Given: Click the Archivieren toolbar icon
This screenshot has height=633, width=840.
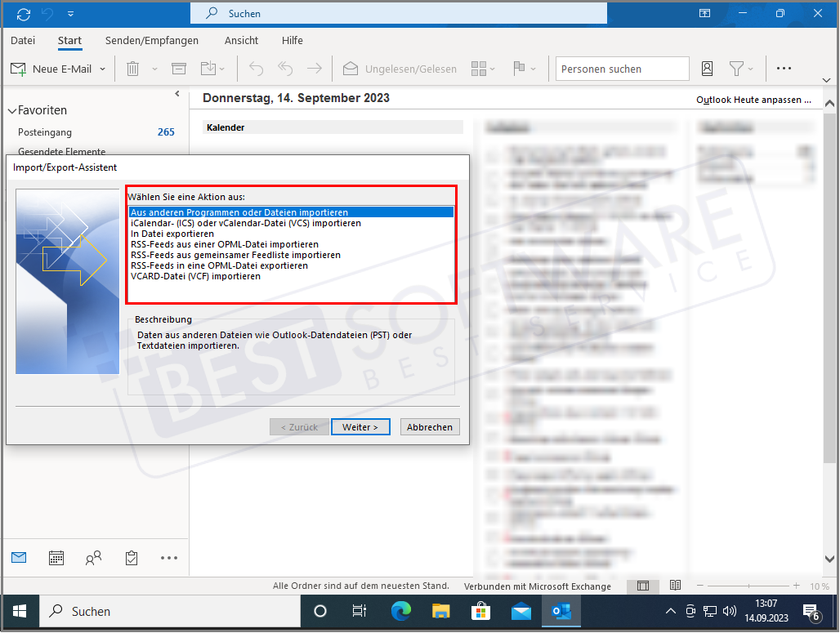Looking at the screenshot, I should click(x=178, y=69).
